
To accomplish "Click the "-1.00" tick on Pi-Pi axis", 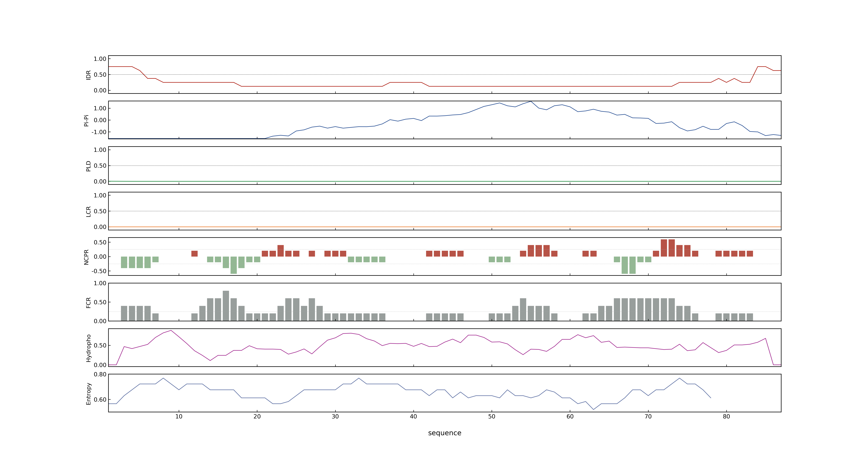I will point(99,132).
